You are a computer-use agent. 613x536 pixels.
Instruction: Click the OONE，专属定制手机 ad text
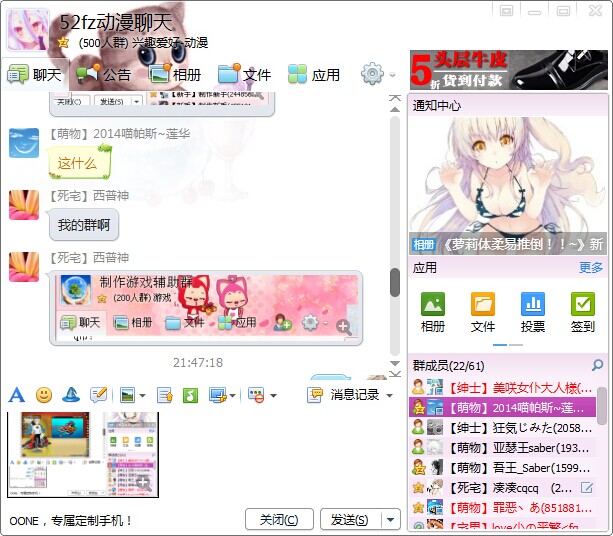(x=71, y=521)
